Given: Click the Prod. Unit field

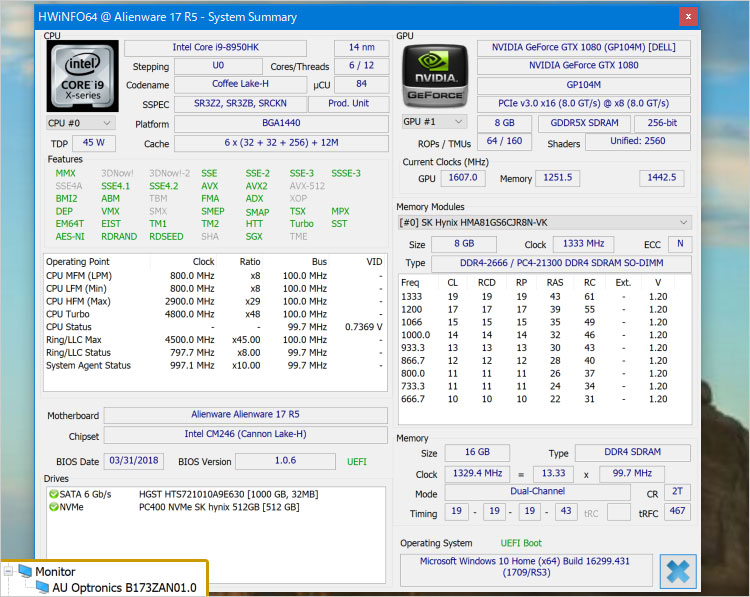Looking at the screenshot, I should tap(349, 103).
